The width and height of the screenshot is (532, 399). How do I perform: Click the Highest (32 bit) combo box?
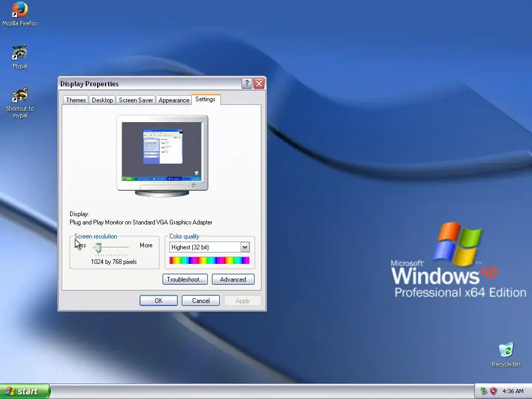click(209, 247)
